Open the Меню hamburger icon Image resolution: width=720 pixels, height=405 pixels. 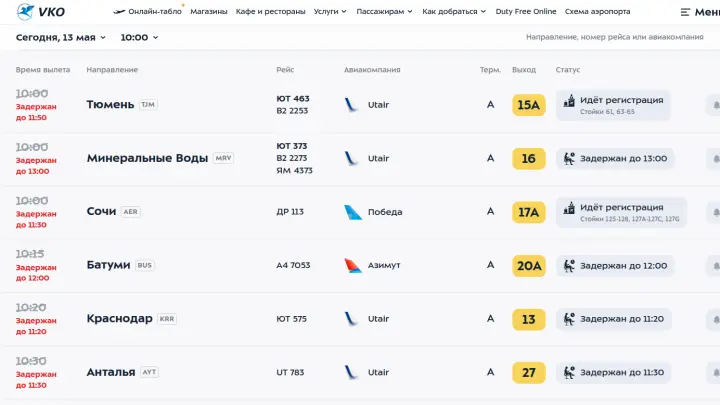coord(685,12)
